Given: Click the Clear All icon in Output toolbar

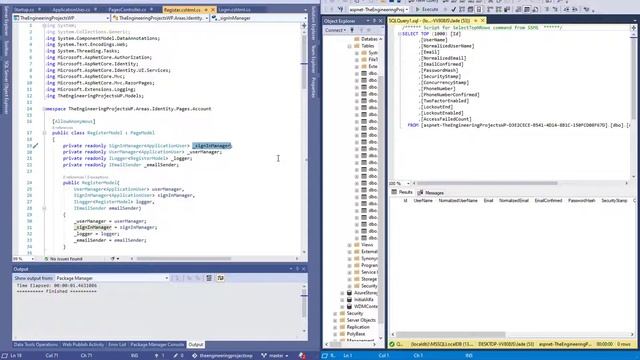Looking at the screenshot, I should (209, 278).
